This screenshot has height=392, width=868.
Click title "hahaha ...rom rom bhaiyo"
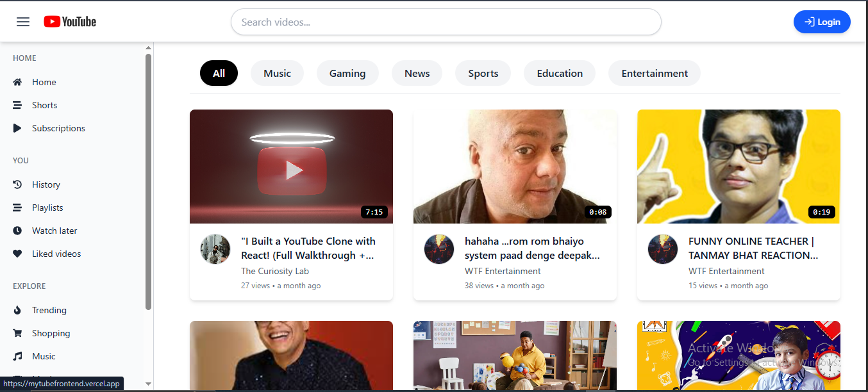pos(533,249)
